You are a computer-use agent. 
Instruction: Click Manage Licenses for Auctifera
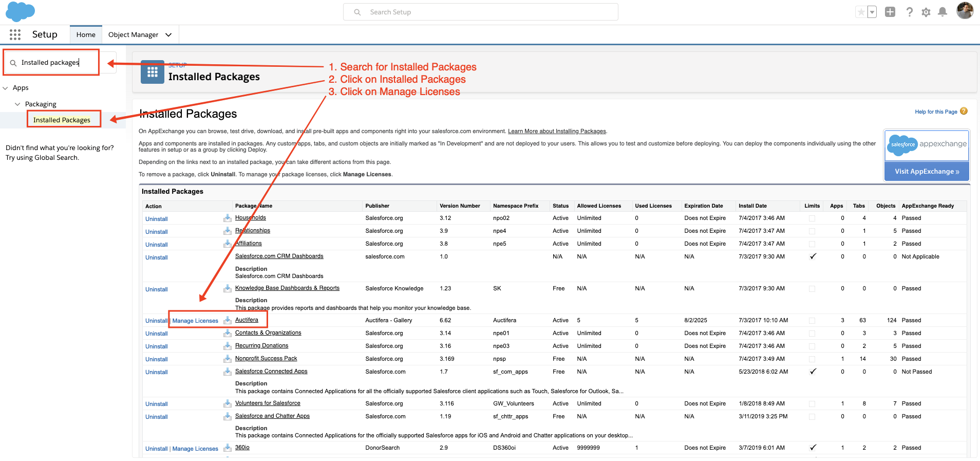point(195,321)
